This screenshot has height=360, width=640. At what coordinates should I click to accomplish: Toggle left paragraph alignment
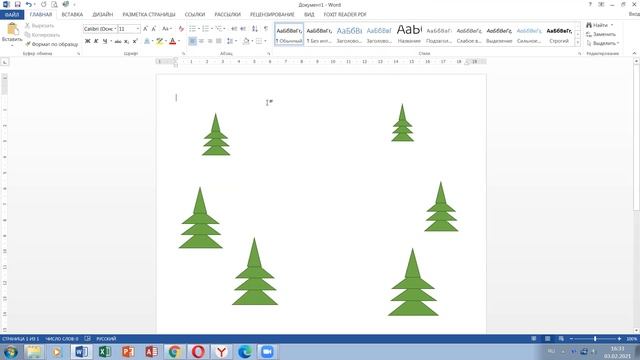point(192,41)
